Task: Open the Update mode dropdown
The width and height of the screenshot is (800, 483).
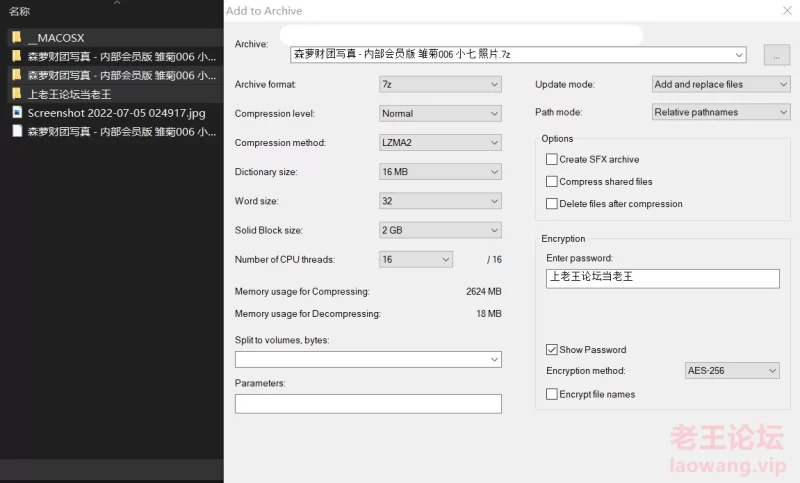Action: [720, 85]
